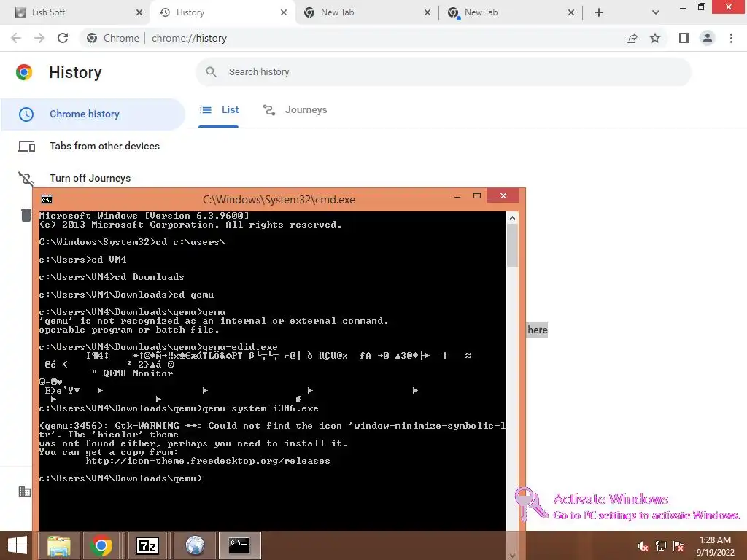Close the Fish Soft tab
The width and height of the screenshot is (747, 560).
(x=139, y=12)
